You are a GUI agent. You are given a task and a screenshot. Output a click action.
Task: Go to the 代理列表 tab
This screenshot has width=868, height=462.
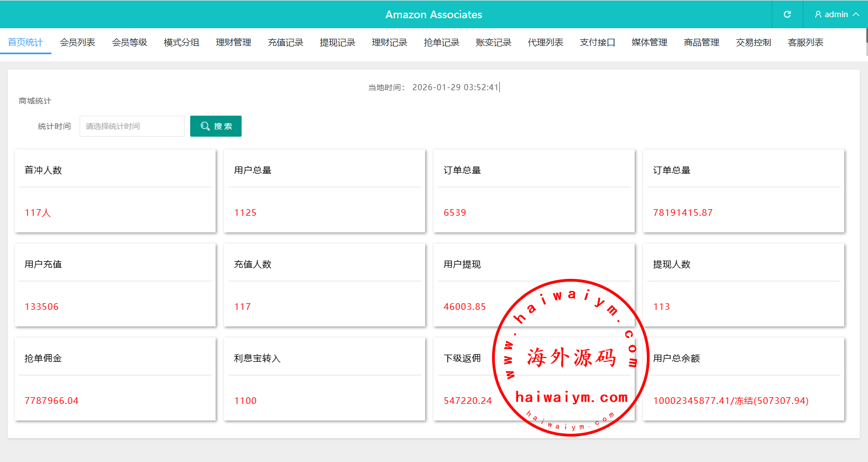(x=545, y=43)
